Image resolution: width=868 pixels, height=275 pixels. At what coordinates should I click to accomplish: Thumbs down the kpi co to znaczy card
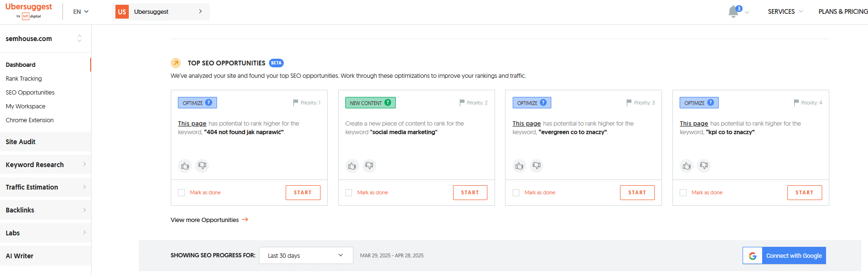tap(704, 166)
